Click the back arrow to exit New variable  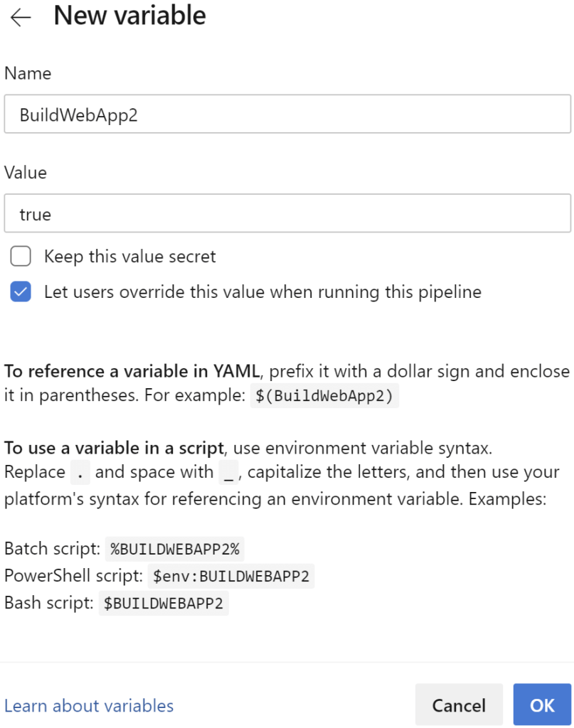(20, 18)
